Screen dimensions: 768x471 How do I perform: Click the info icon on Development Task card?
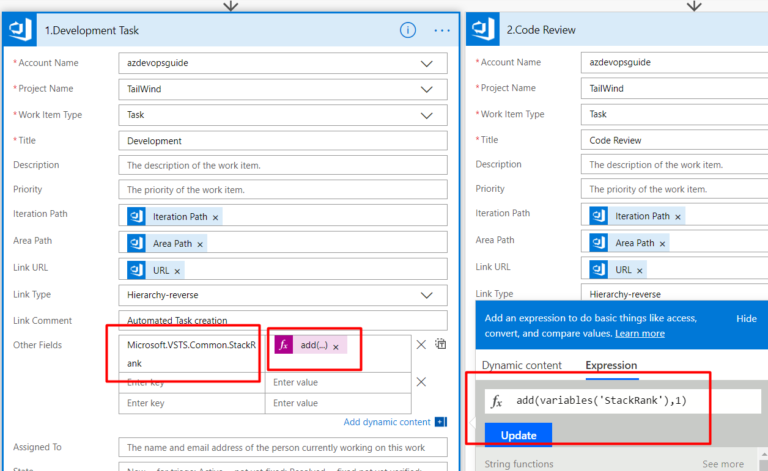pos(407,30)
